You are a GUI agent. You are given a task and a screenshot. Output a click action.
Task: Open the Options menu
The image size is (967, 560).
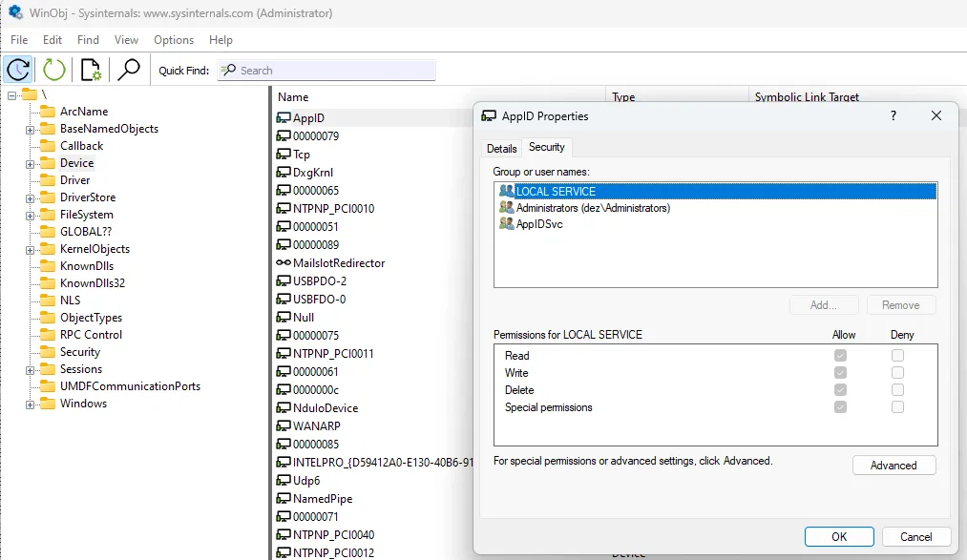(x=174, y=40)
